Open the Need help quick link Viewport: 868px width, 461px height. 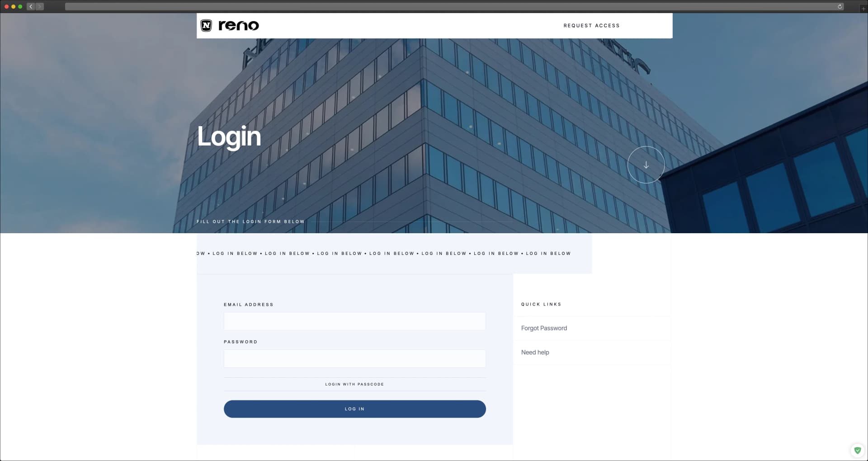pos(535,353)
